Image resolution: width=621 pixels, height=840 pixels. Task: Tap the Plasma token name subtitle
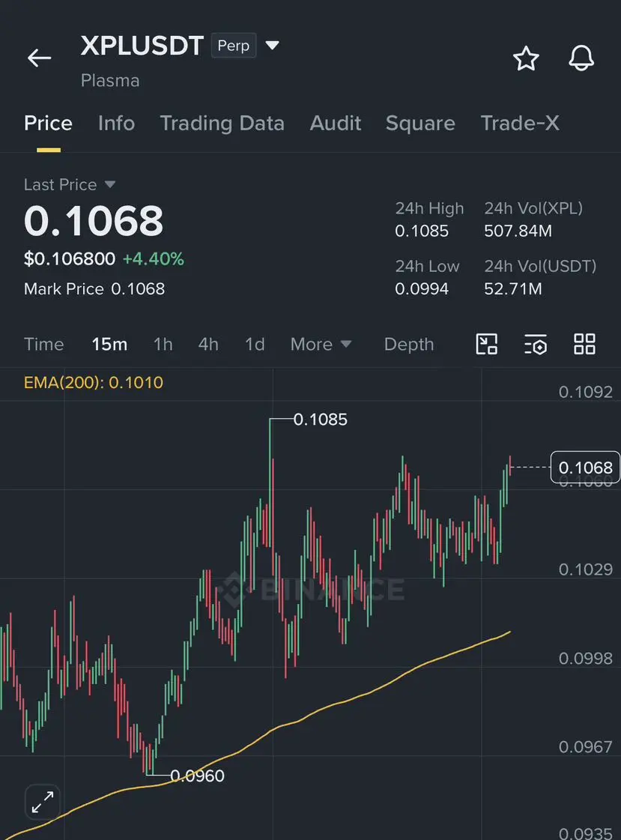point(110,80)
